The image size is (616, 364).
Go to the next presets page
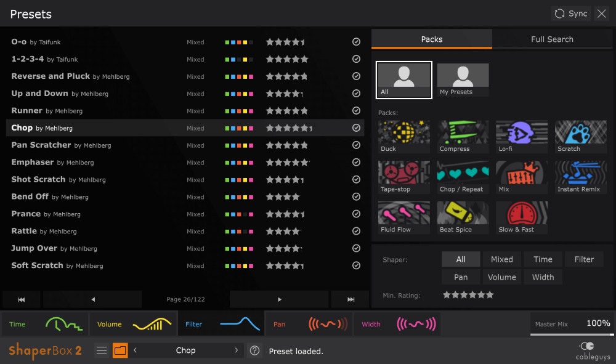(279, 299)
